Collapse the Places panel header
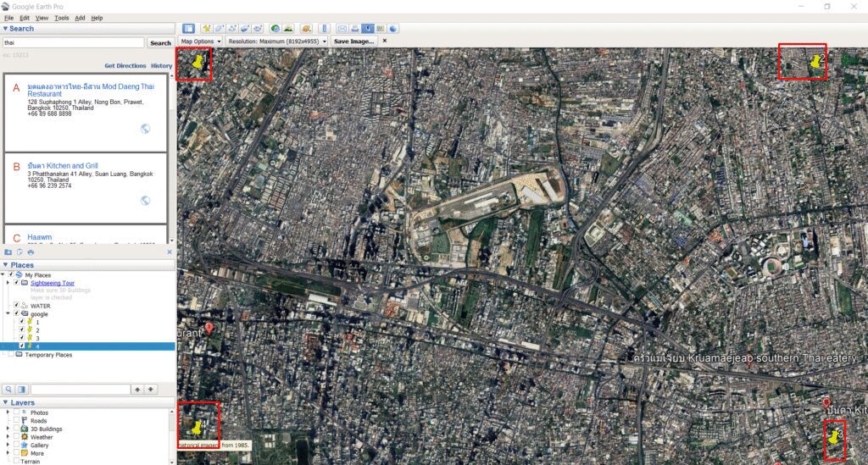The width and height of the screenshot is (868, 465). [87, 265]
